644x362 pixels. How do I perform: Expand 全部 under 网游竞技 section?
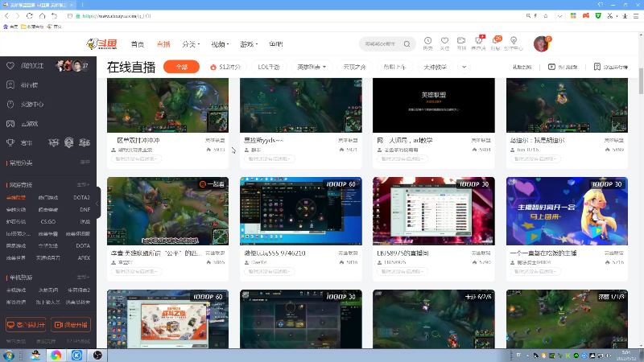pos(83,185)
